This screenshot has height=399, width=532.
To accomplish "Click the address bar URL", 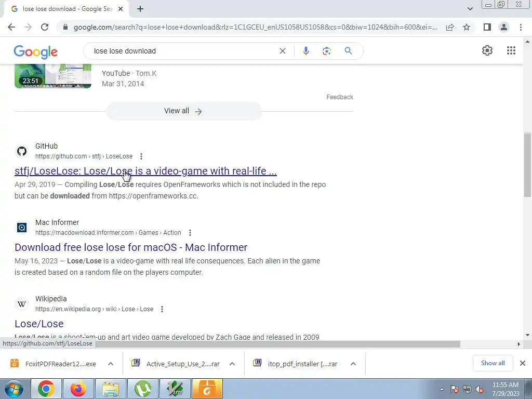I will pyautogui.click(x=255, y=27).
